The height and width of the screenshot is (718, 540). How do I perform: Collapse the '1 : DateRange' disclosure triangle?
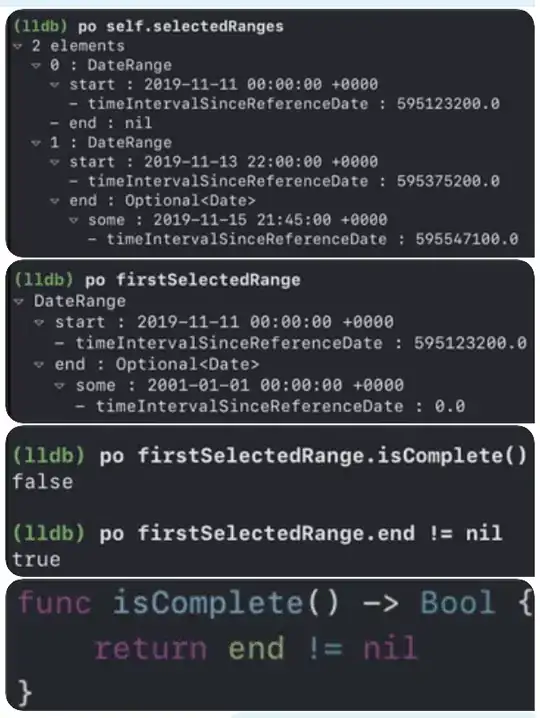point(36,143)
